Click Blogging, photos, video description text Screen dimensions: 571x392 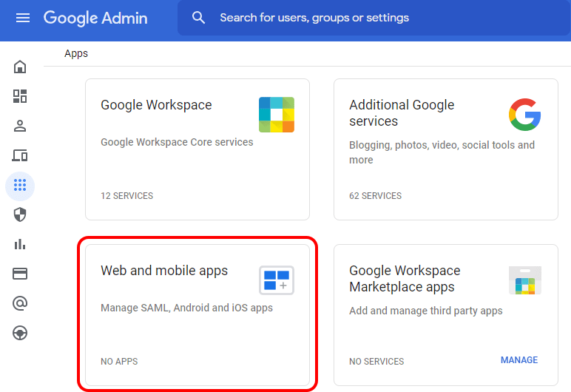pos(442,152)
